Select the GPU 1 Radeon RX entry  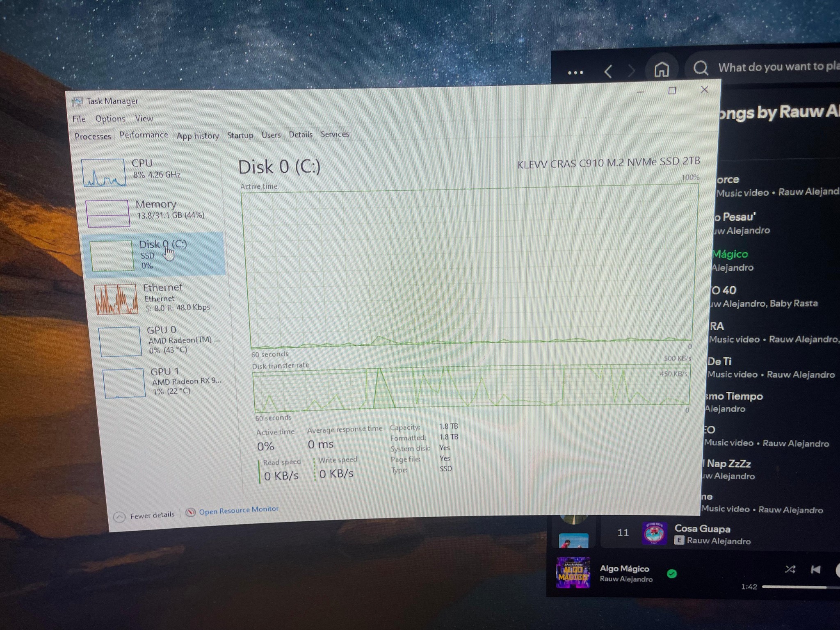(164, 381)
